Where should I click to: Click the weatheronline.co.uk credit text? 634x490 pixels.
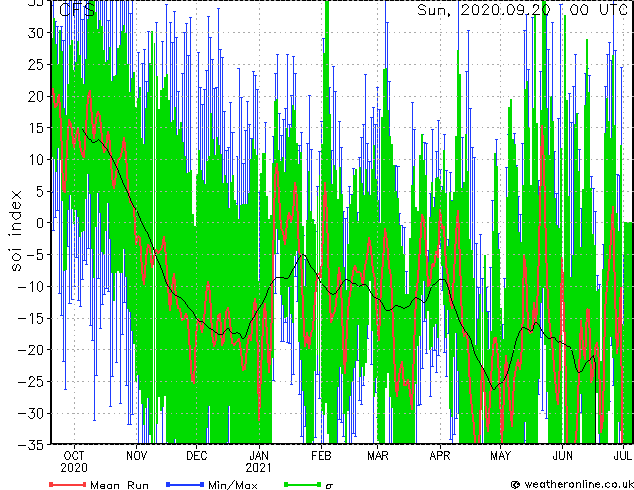(578, 484)
